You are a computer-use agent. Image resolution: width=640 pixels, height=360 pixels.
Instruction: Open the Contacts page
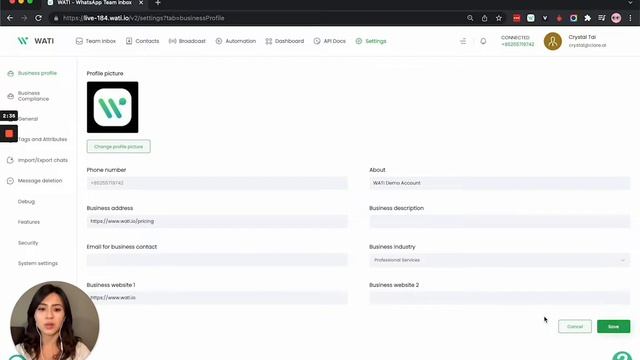tap(142, 41)
